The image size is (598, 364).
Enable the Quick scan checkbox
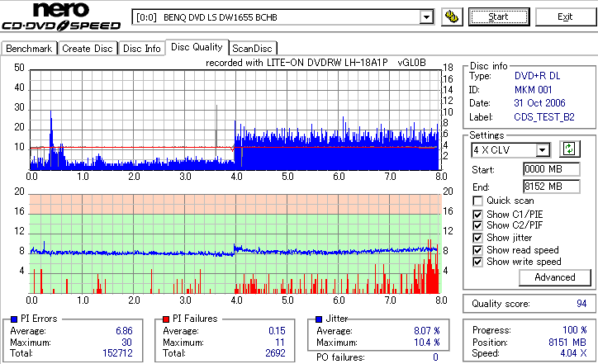[477, 201]
